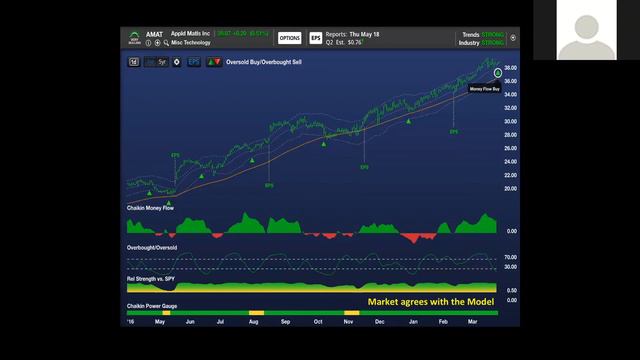Toggle the EPS overlay on the chart toolbar
Viewport: 640px width, 360px height.
(x=194, y=62)
